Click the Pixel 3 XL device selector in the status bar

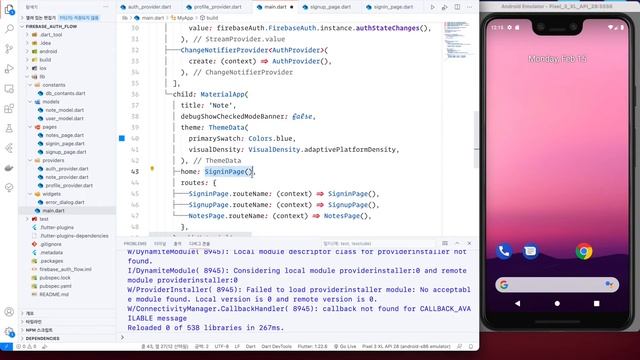coord(406,346)
